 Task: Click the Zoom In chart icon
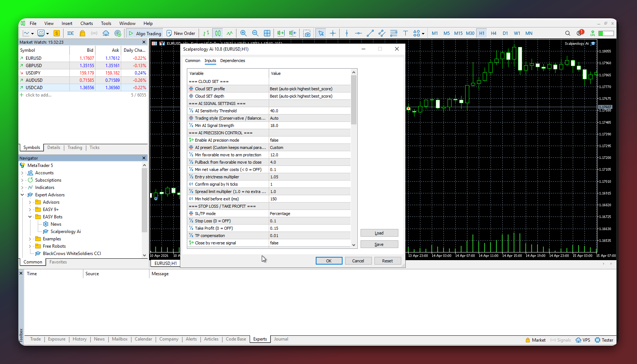tap(243, 33)
